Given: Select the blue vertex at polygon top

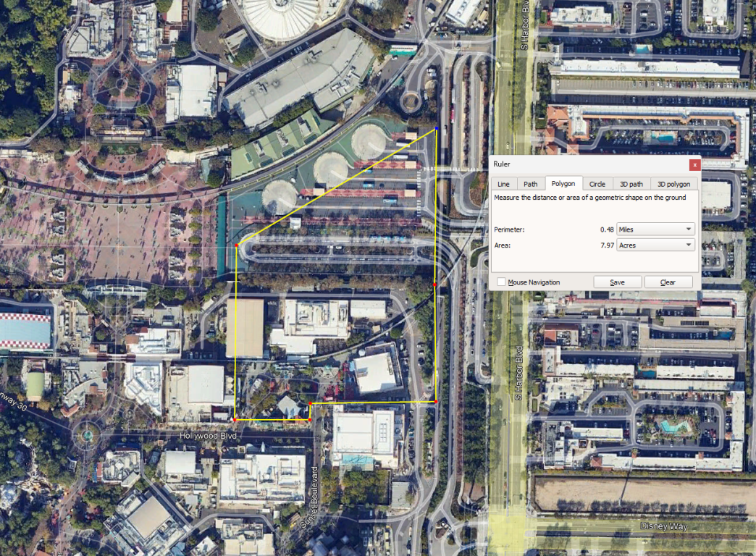Looking at the screenshot, I should (x=437, y=130).
